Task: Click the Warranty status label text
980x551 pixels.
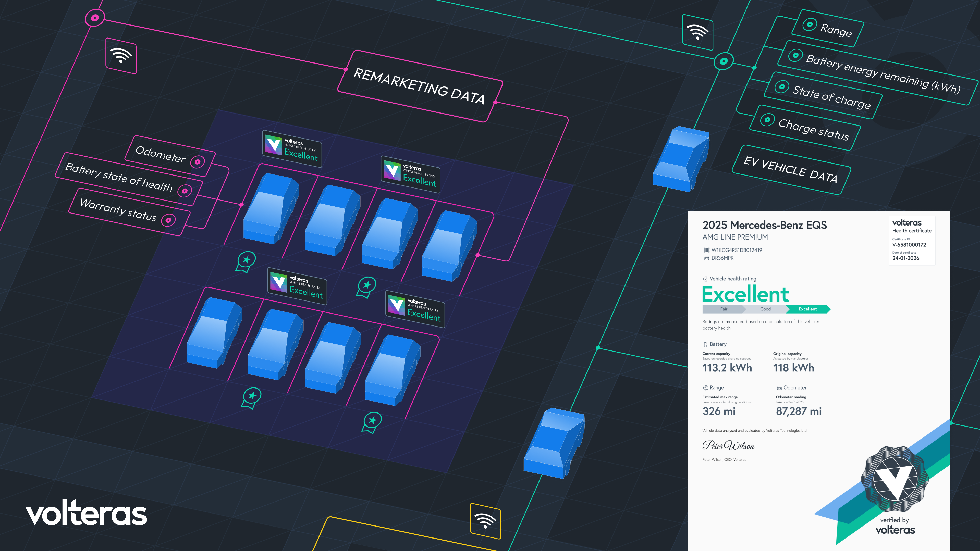Action: tap(118, 210)
